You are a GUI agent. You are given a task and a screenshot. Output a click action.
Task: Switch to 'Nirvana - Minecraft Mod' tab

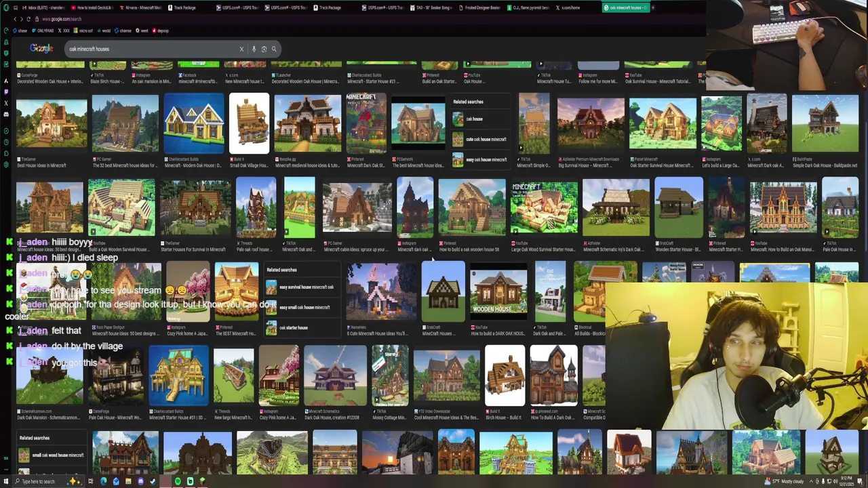142,7
